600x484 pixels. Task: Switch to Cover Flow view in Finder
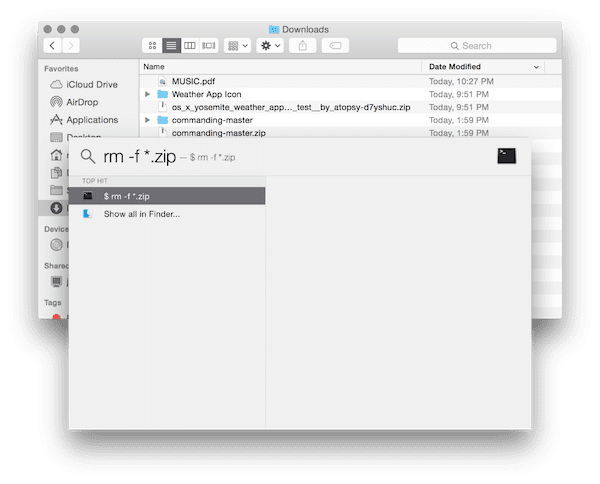(x=209, y=46)
